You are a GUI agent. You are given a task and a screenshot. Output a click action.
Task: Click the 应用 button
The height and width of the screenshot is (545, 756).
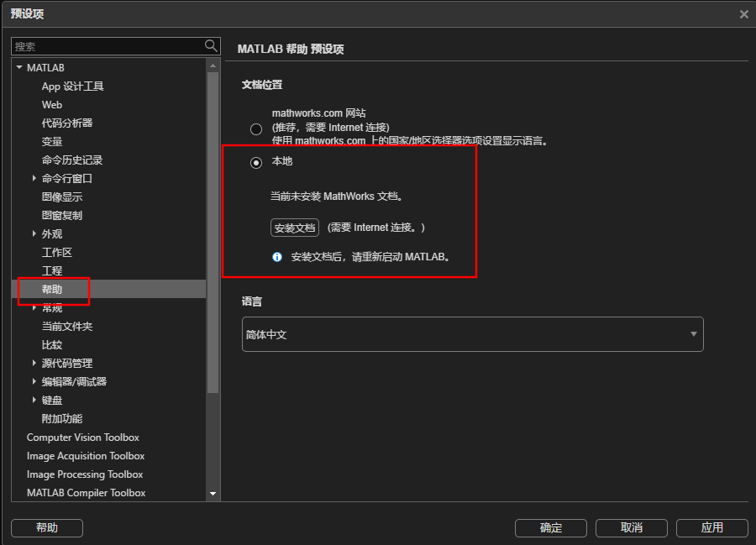point(712,527)
